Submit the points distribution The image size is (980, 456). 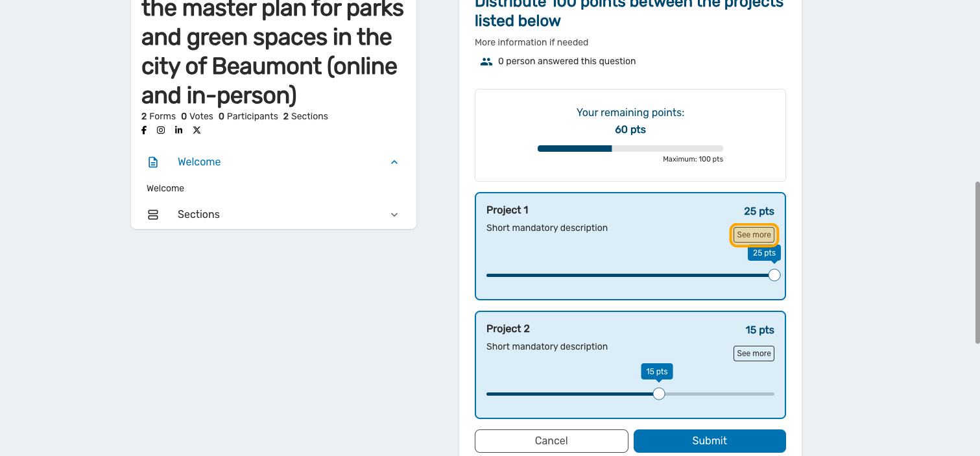click(x=710, y=441)
